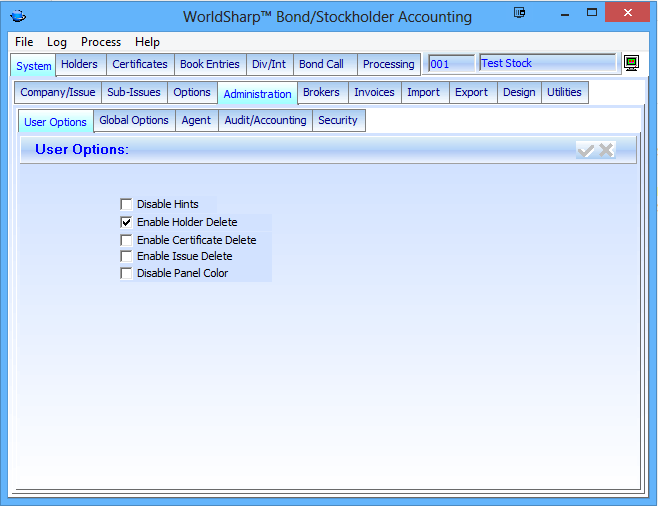Click the X cancel icon in User Options
Image resolution: width=658 pixels, height=506 pixels.
coord(606,150)
